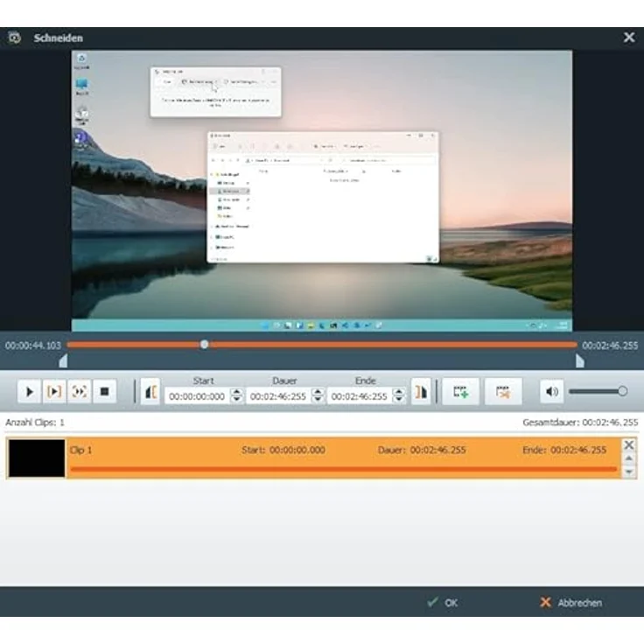
Task: Click Clip 1 Dauer value
Action: pyautogui.click(x=437, y=450)
